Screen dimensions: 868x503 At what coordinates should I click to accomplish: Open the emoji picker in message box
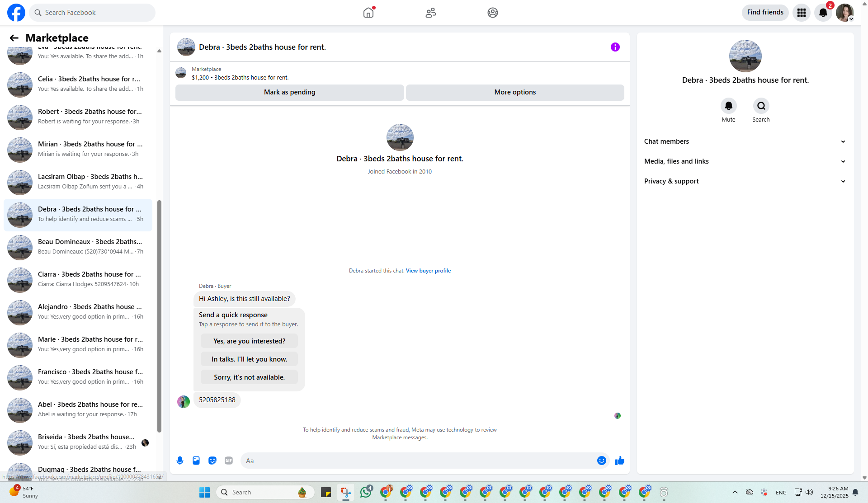602,461
